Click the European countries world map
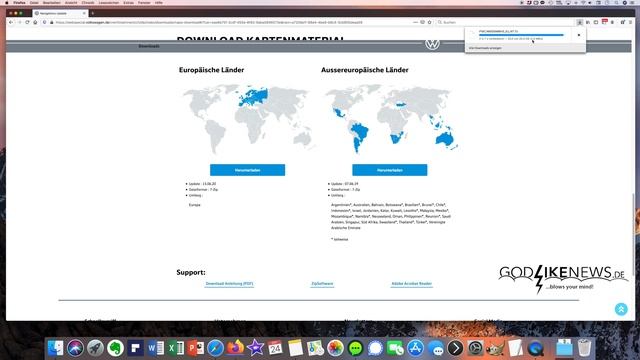This screenshot has height=360, width=640. point(248,118)
